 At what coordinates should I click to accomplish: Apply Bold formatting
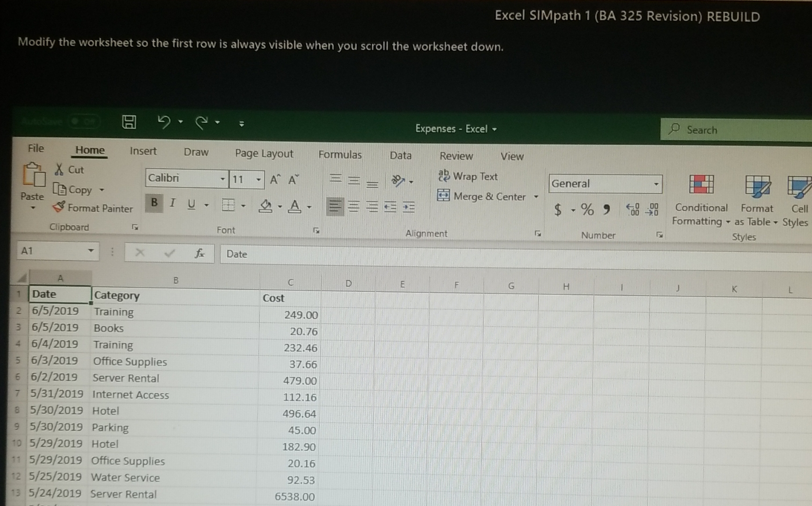coord(154,202)
